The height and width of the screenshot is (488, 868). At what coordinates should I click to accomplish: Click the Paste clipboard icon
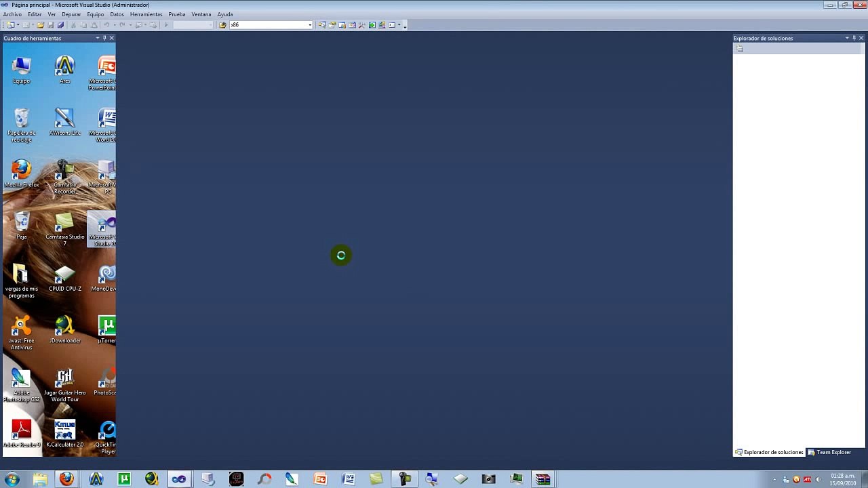(94, 24)
